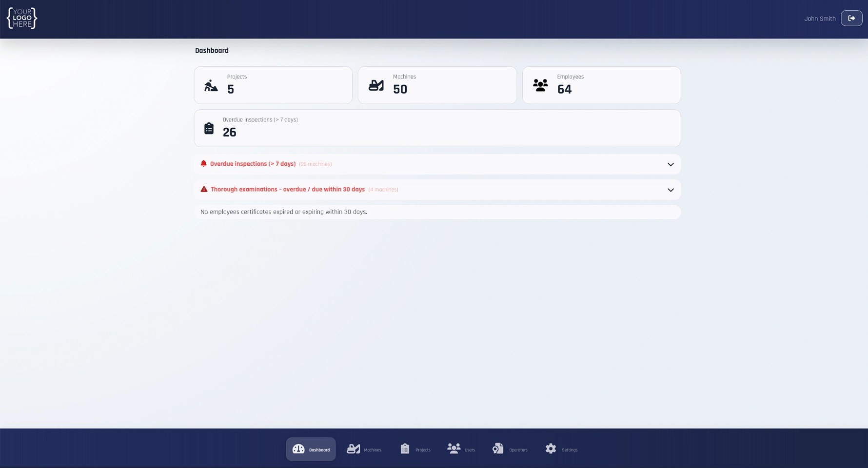868x468 pixels.
Task: Open the Machines section from bottom bar
Action: tap(353, 448)
